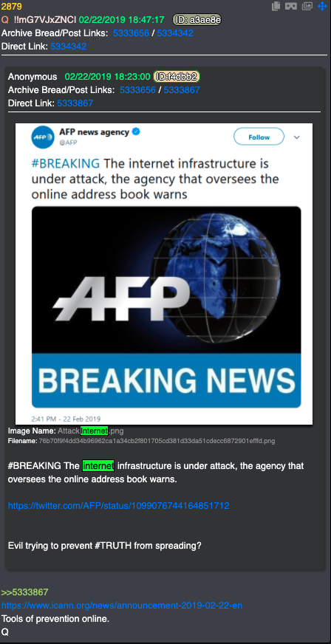Image resolution: width=331 pixels, height=644 pixels.
Task: Click the blue move arrows icon
Action: [322, 6]
